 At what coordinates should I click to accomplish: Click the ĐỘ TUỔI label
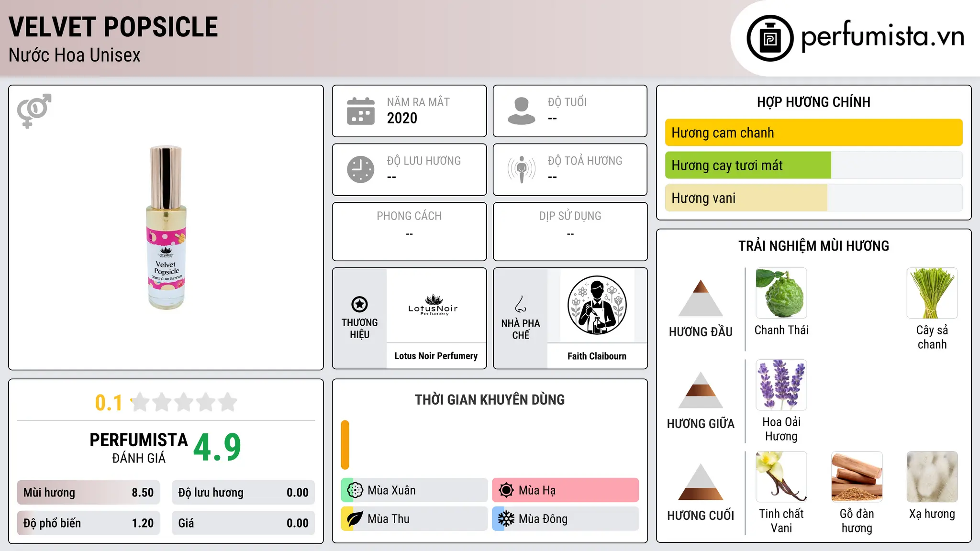567,102
